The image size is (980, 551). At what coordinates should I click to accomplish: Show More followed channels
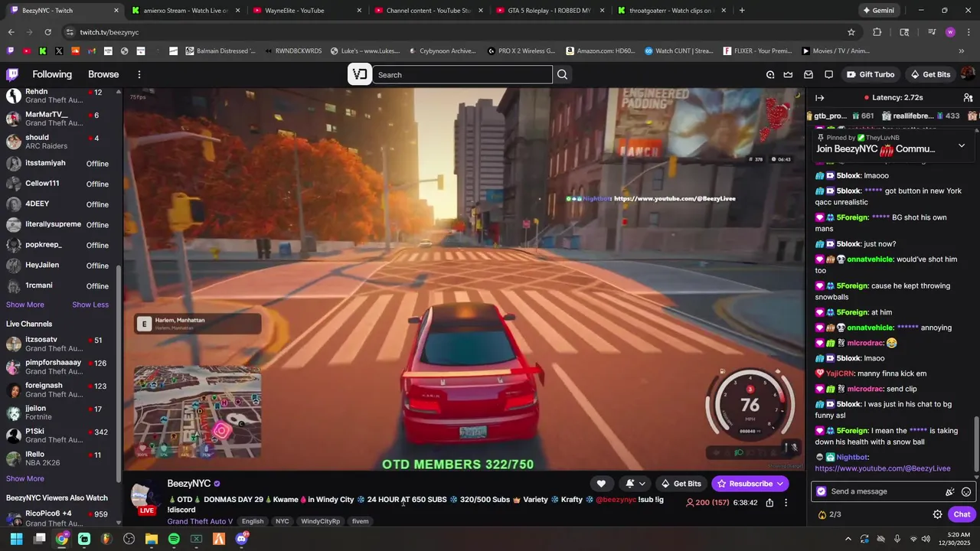tap(25, 305)
